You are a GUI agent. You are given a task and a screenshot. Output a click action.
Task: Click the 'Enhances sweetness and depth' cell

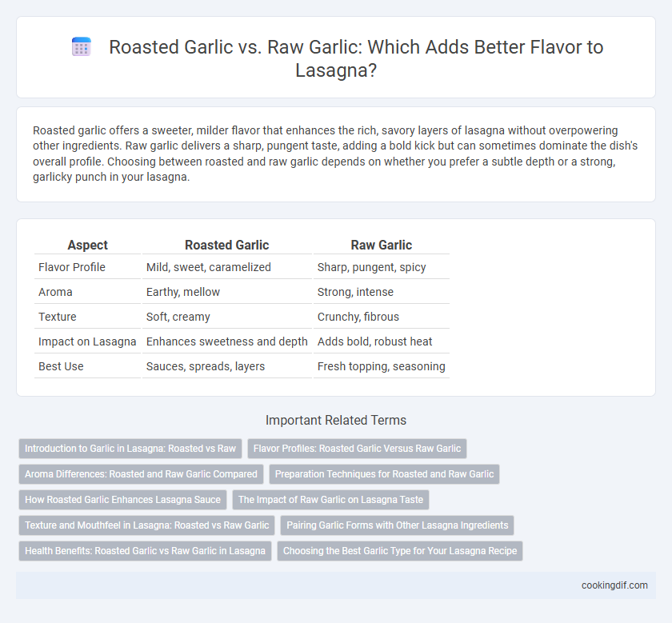coord(226,341)
